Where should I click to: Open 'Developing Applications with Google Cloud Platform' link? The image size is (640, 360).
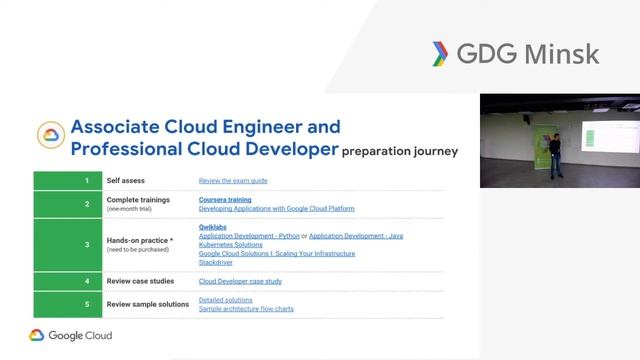click(276, 209)
